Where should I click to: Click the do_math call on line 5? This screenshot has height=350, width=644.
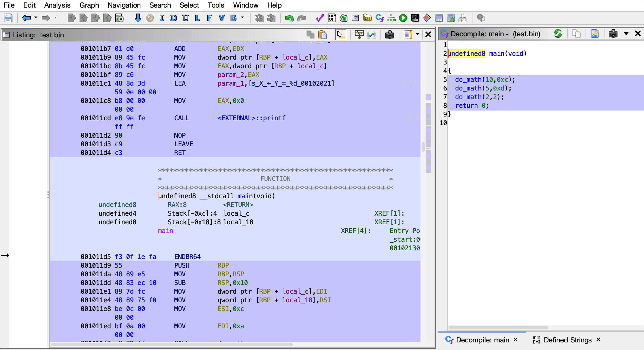468,80
